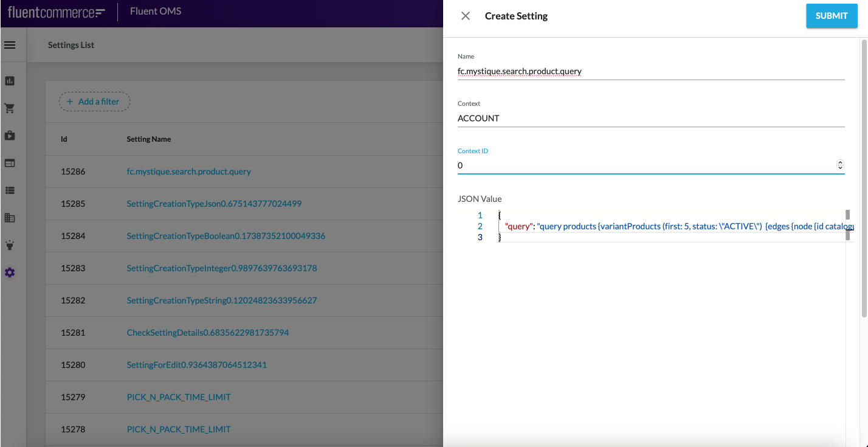Click the Create Setting panel vertical scrollbar

point(864,182)
